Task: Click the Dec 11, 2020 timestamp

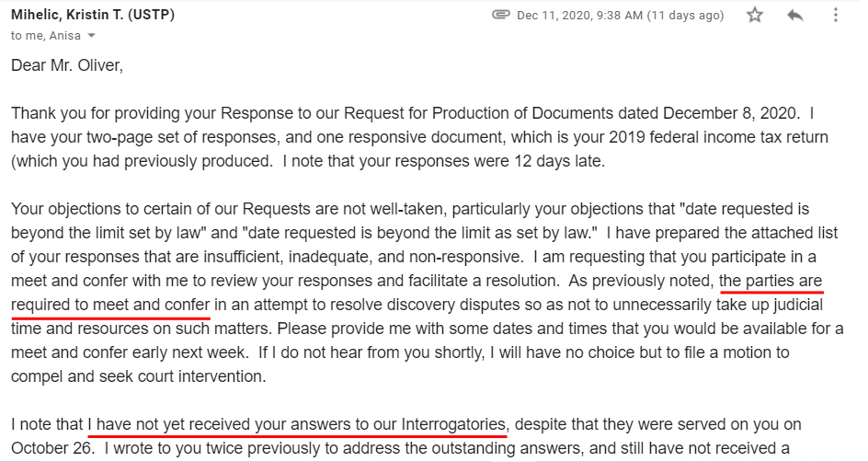Action: [620, 15]
